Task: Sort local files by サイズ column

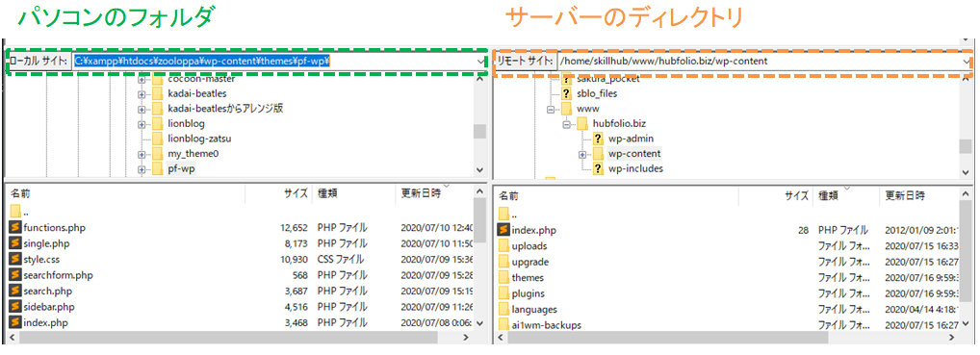Action: tap(279, 193)
